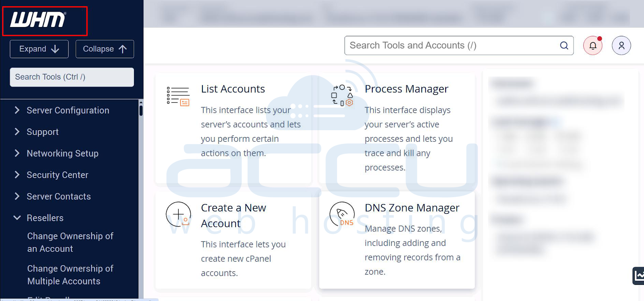Open Networking Setup menu item
The image size is (644, 301).
[62, 154]
